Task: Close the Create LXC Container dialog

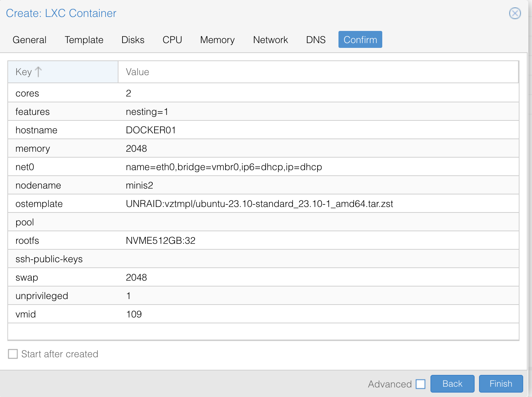Action: pos(515,13)
